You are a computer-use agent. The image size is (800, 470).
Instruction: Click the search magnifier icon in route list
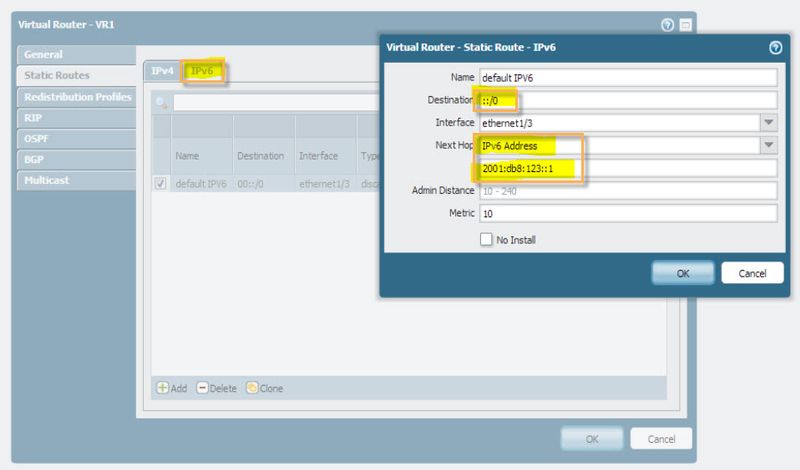pos(161,103)
